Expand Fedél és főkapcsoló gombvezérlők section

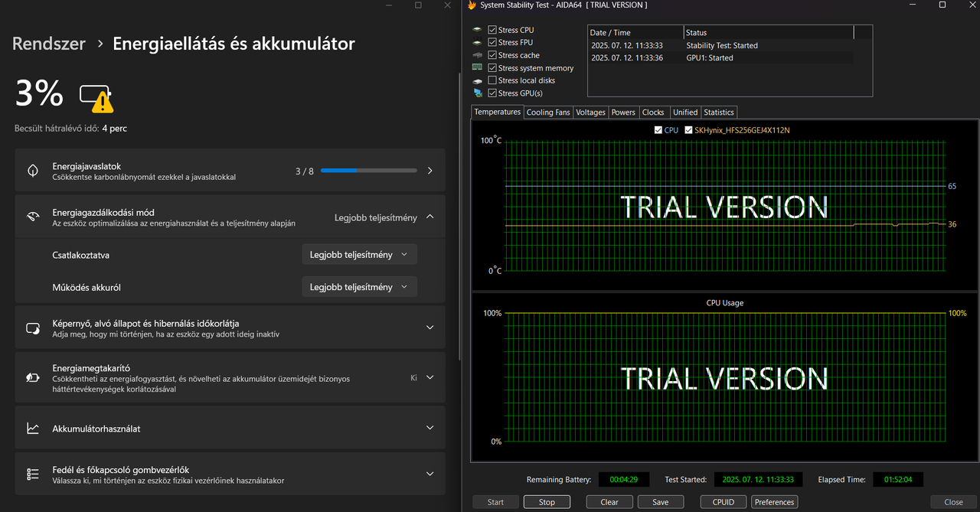tap(430, 474)
